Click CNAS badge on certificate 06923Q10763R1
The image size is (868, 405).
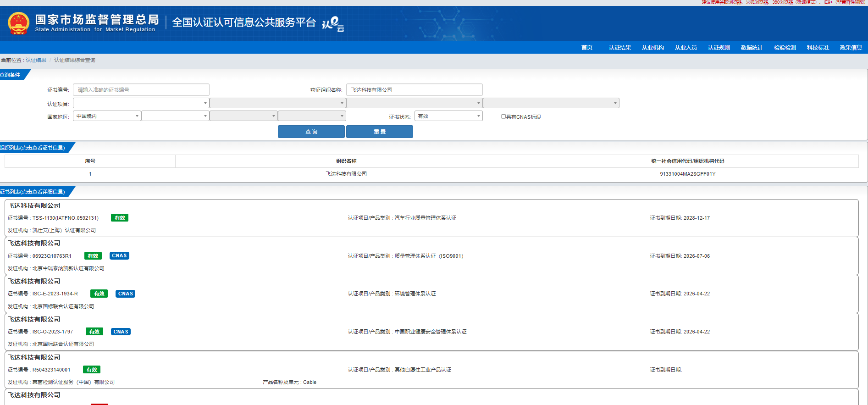point(119,256)
